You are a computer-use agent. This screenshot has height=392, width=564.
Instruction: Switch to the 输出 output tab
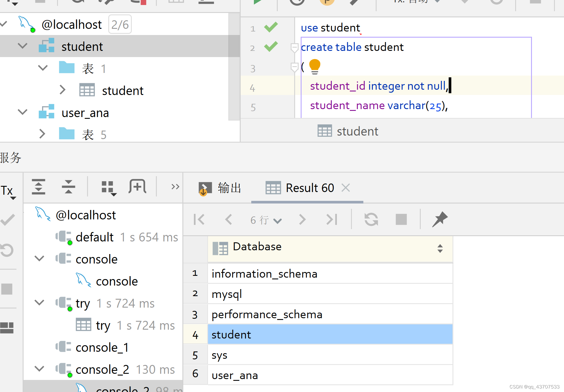click(220, 188)
